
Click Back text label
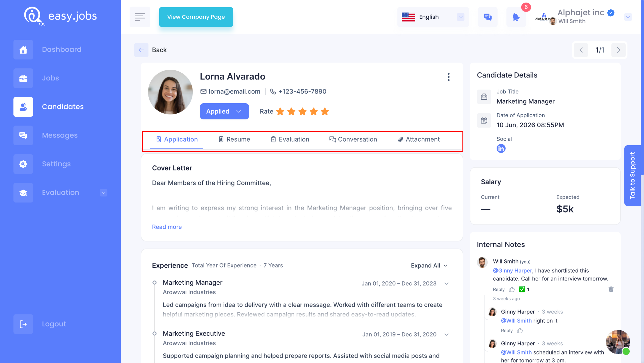(159, 50)
